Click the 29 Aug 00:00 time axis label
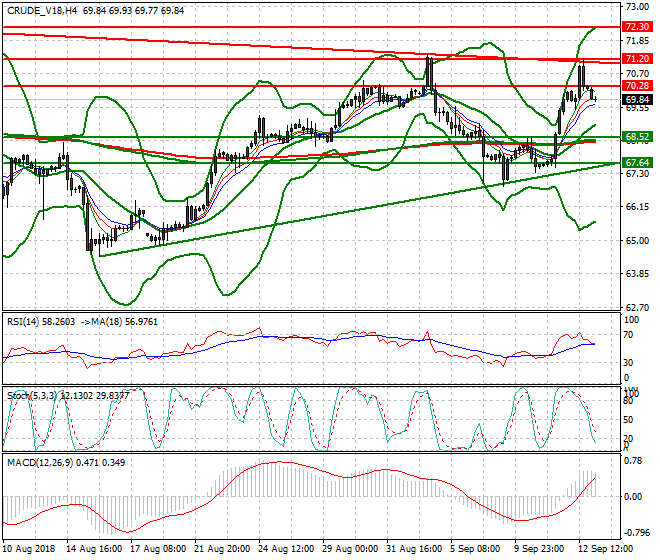 coord(350,549)
